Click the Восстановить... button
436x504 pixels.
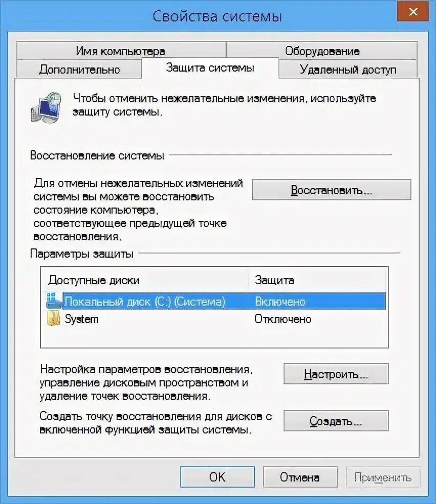click(x=332, y=190)
